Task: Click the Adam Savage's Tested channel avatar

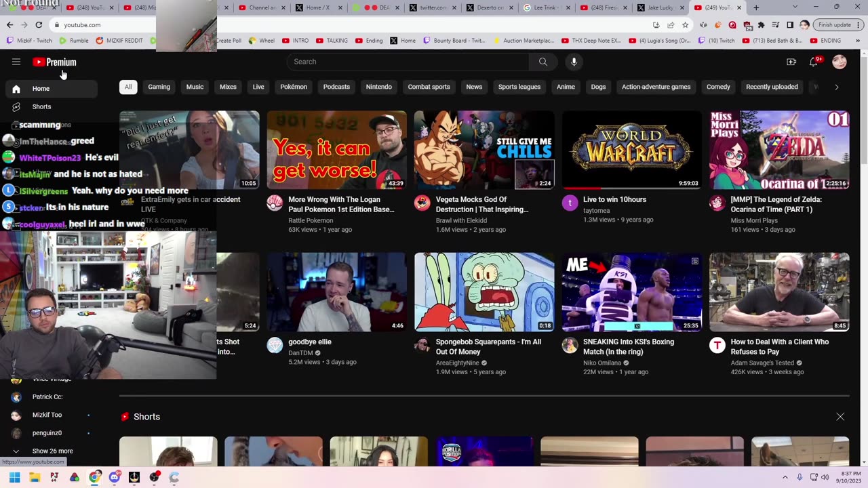Action: tap(717, 345)
